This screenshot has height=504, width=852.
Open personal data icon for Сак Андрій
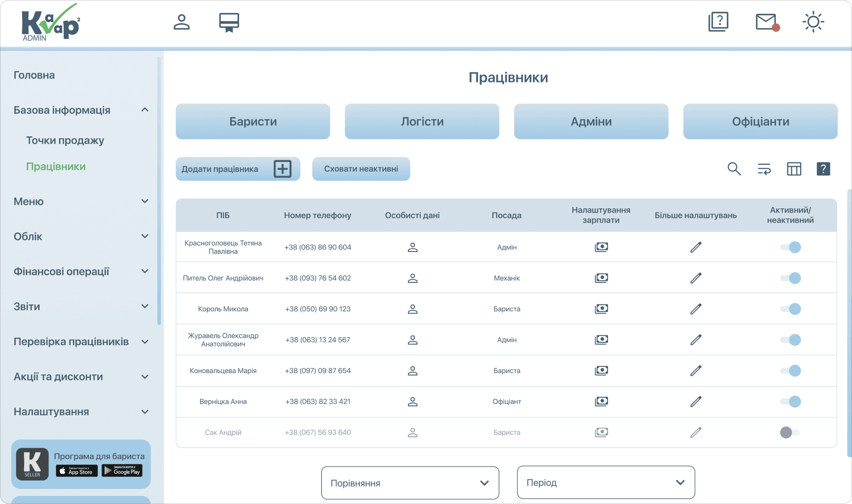tap(412, 432)
